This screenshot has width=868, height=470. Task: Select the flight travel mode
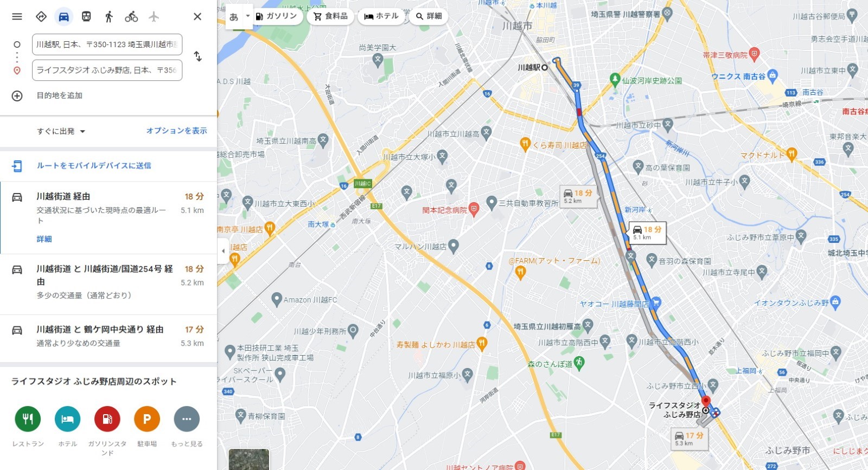click(x=154, y=16)
